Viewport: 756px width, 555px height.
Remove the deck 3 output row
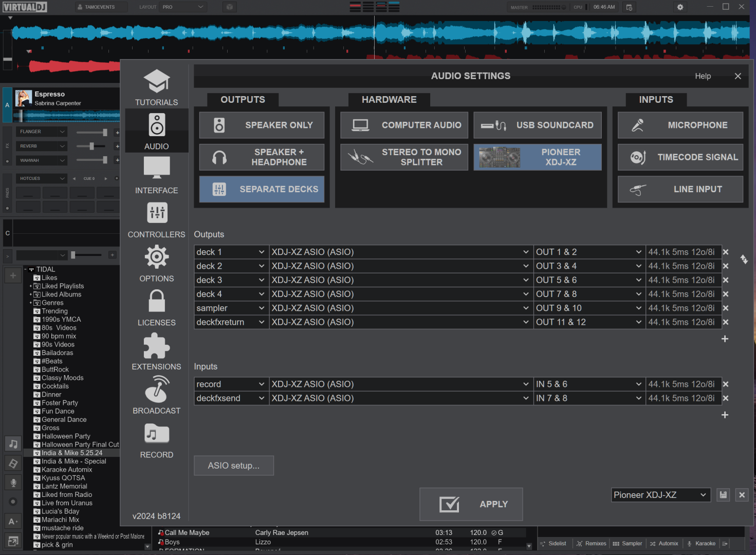pos(726,280)
